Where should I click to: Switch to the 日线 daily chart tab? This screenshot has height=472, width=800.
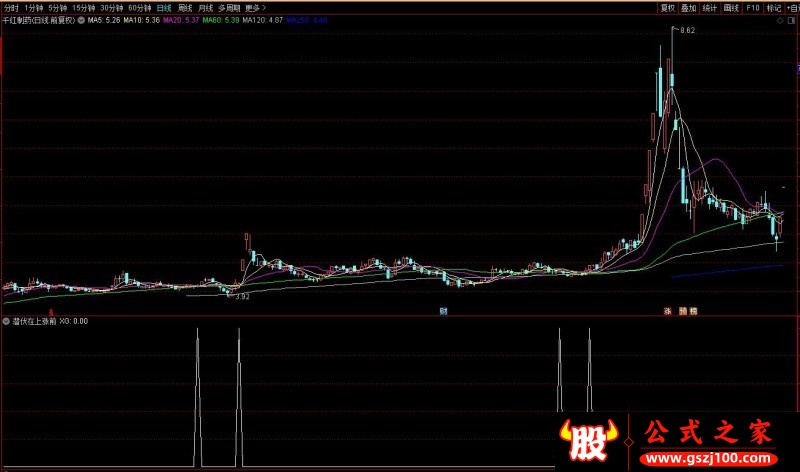point(164,8)
